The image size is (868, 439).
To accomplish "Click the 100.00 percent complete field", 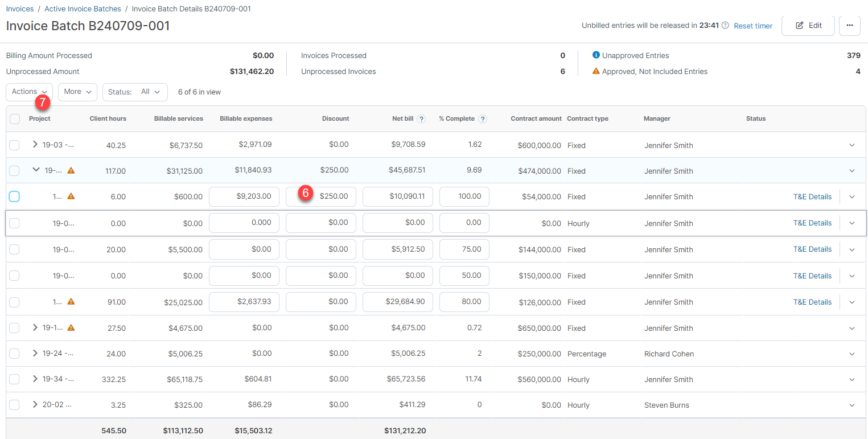I will click(464, 196).
